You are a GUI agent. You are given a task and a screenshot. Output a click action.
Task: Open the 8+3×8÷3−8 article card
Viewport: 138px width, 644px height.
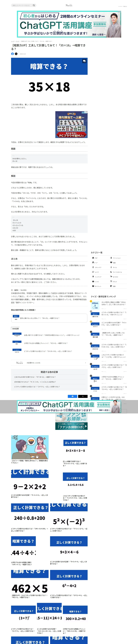75,453
